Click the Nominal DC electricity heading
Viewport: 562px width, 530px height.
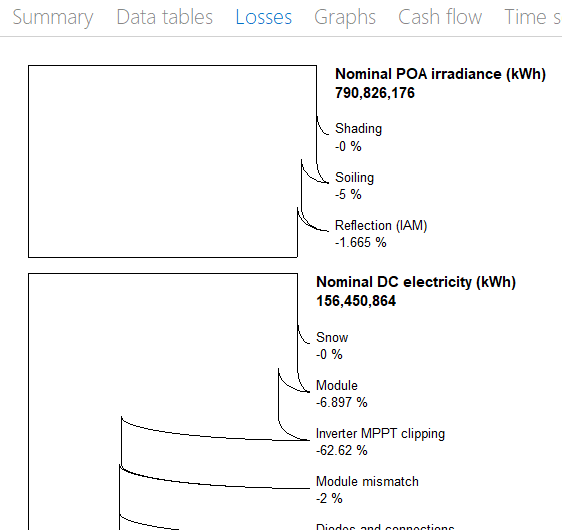pos(416,282)
